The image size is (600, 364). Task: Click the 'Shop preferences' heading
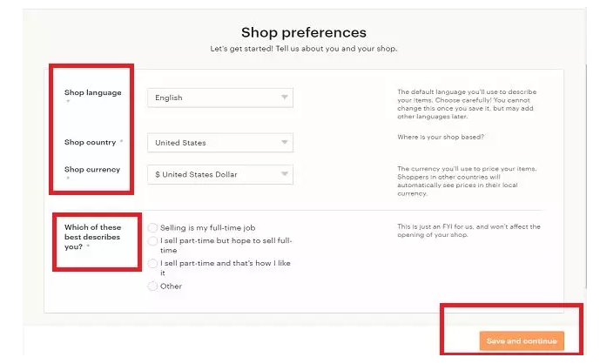click(303, 32)
